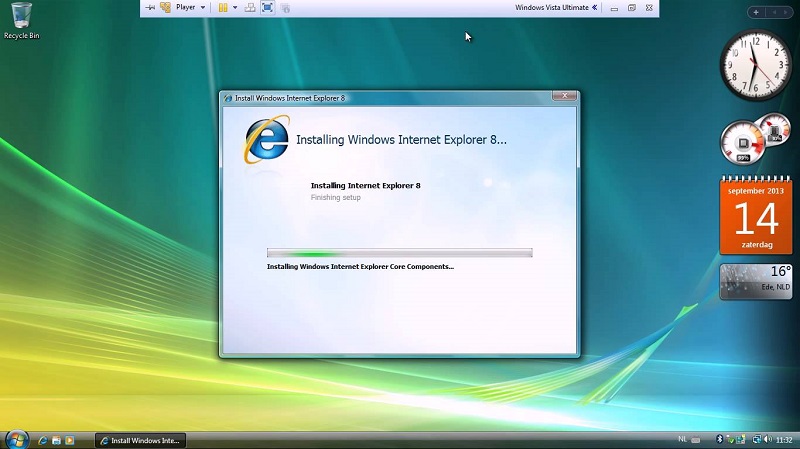Click the VMware Player logo icon
800x449 pixels.
click(x=165, y=8)
